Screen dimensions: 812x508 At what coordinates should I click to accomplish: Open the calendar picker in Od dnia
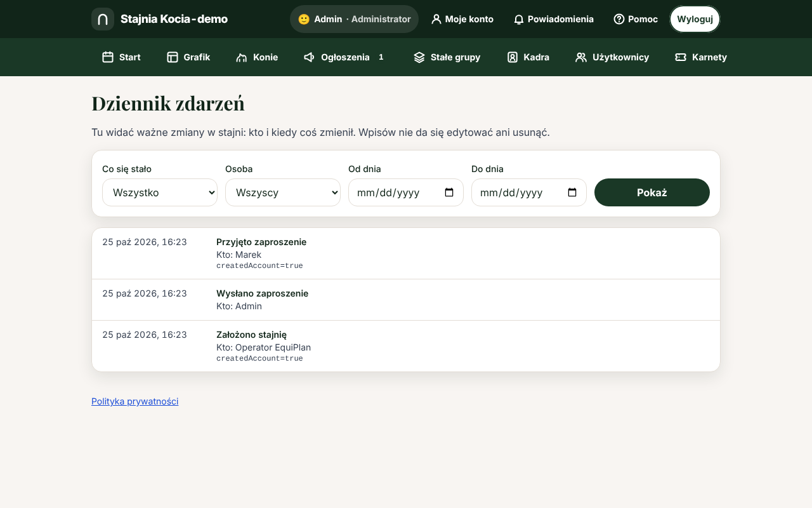449,192
